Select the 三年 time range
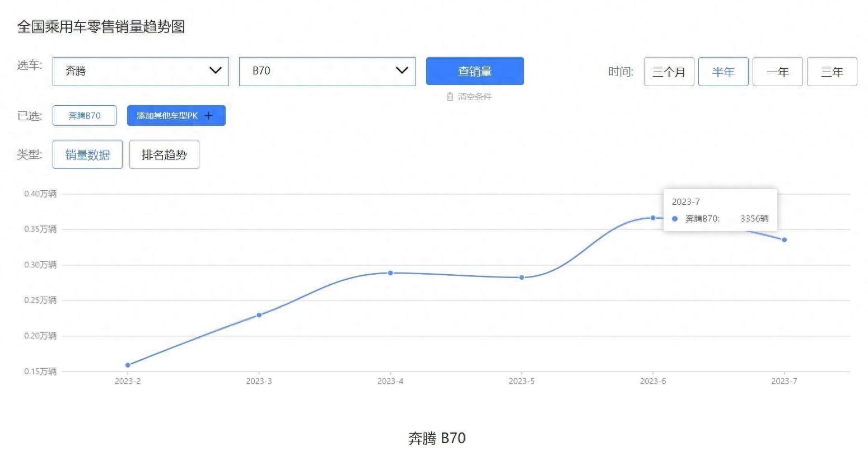The width and height of the screenshot is (868, 456). click(x=832, y=72)
